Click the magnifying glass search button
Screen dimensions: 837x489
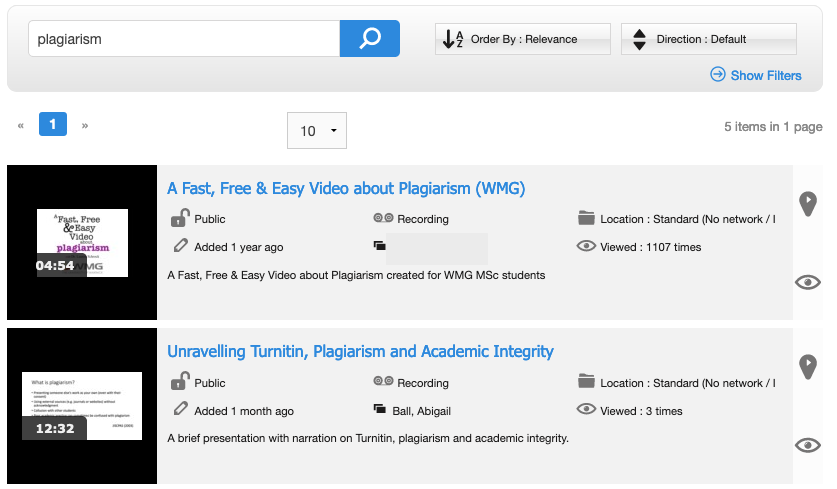(369, 39)
